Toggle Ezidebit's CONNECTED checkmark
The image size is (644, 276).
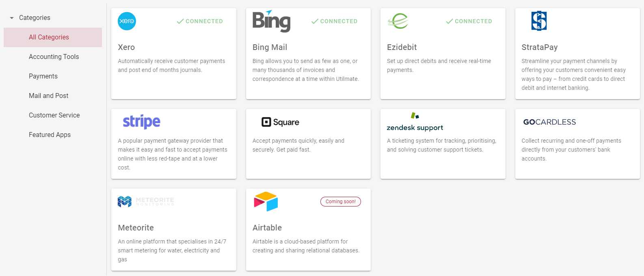click(x=469, y=21)
